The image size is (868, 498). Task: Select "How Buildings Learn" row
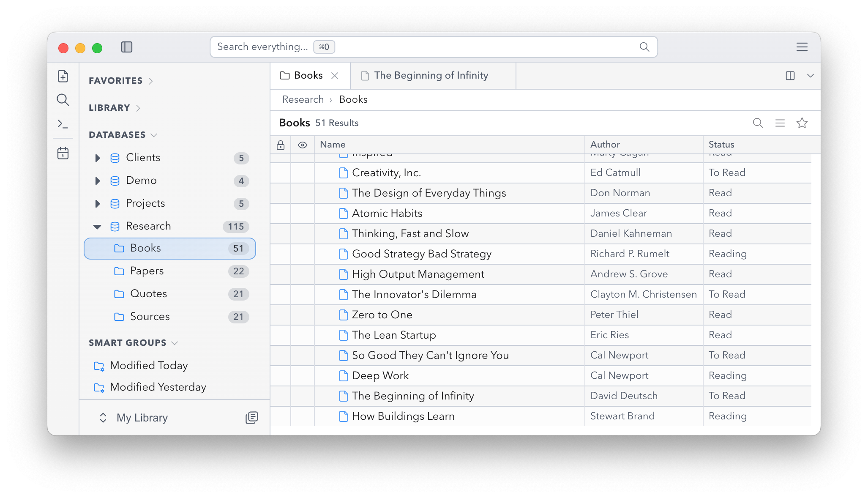coord(541,416)
